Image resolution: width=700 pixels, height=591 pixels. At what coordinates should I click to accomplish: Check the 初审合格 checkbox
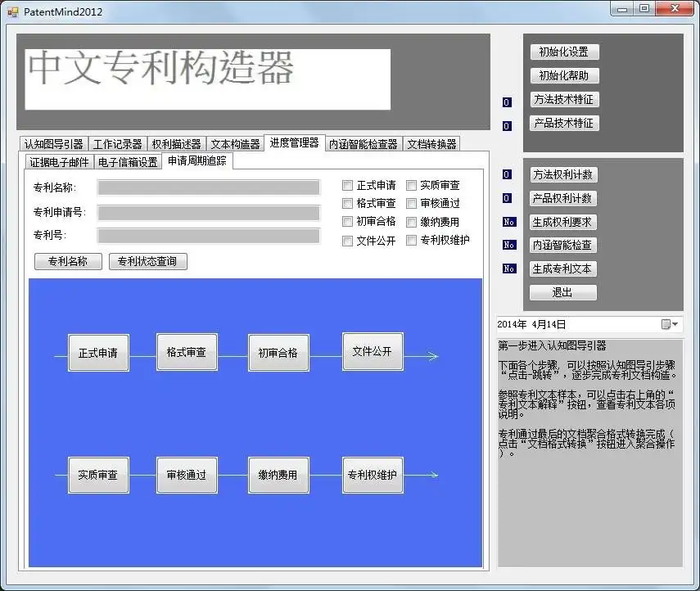coord(347,221)
